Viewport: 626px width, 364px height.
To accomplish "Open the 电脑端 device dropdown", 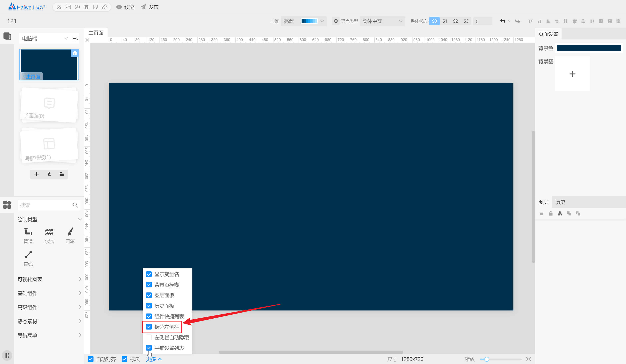I will coord(45,38).
